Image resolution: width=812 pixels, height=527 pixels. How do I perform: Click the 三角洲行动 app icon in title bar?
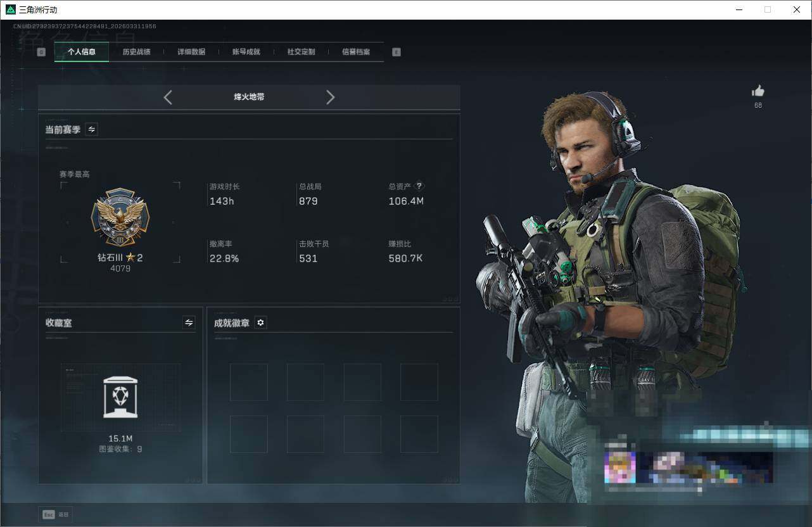coord(10,10)
